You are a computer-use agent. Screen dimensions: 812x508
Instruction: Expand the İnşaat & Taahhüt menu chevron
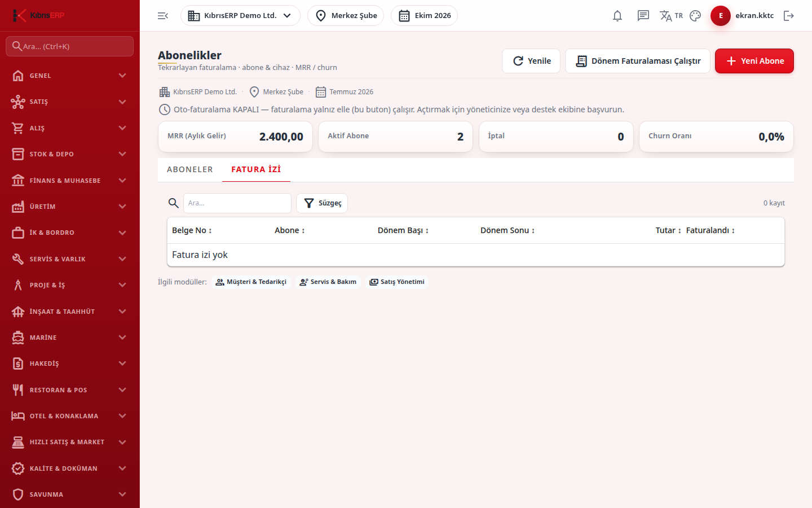tap(122, 312)
